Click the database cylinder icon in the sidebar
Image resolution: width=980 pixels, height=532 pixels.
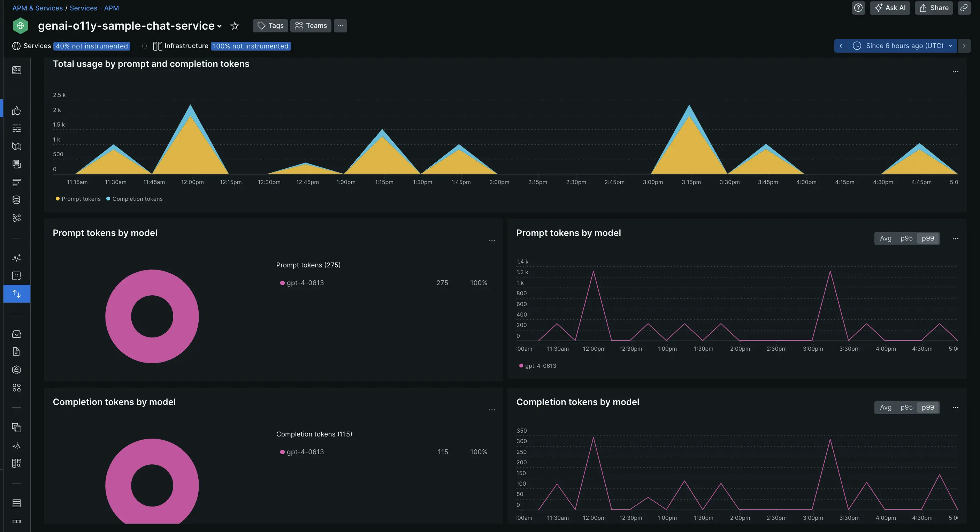point(16,200)
